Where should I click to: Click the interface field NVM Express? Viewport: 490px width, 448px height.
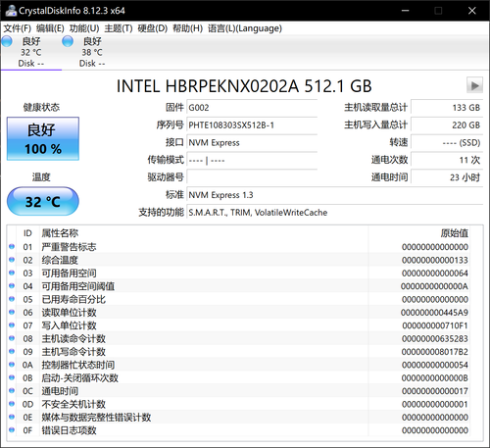click(252, 143)
